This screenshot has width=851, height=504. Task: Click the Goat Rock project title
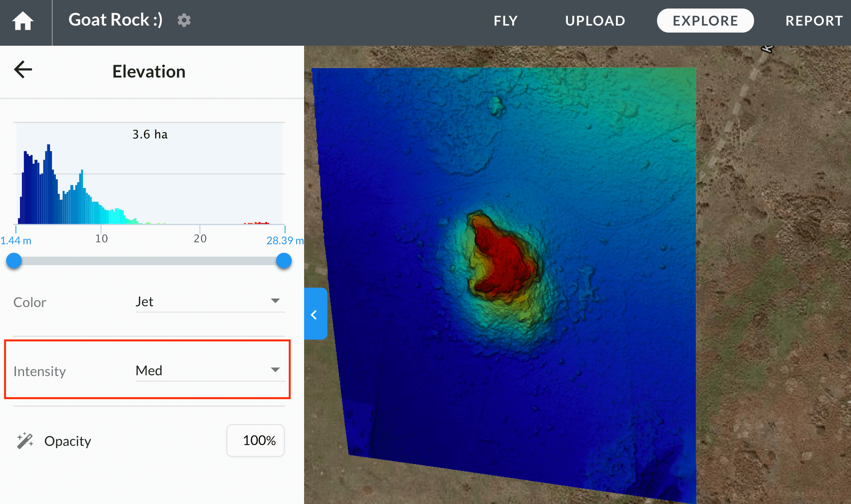click(x=115, y=20)
